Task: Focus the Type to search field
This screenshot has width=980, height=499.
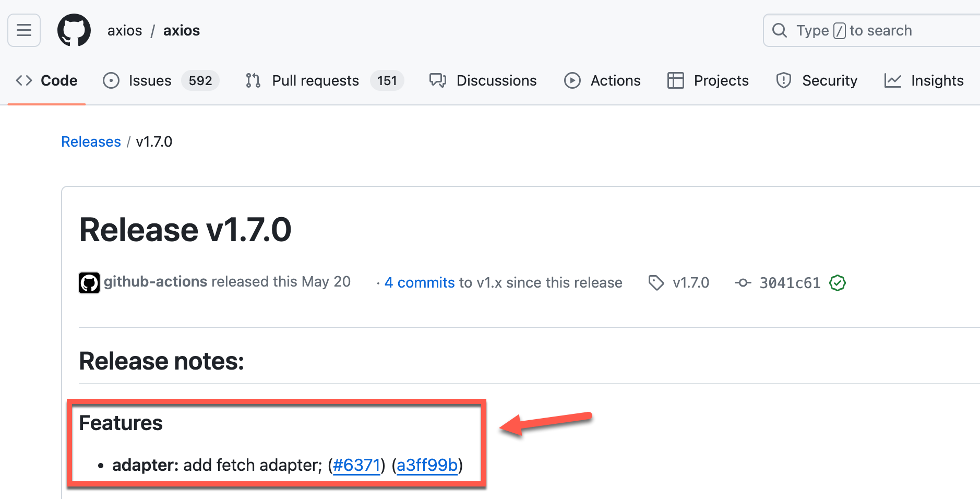Action: click(x=871, y=30)
